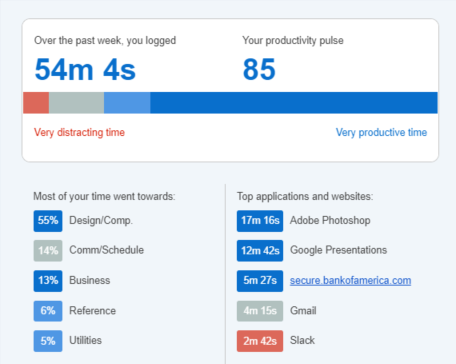Click the 55% badge for Design/Comp.
The width and height of the screenshot is (456, 364).
(48, 221)
